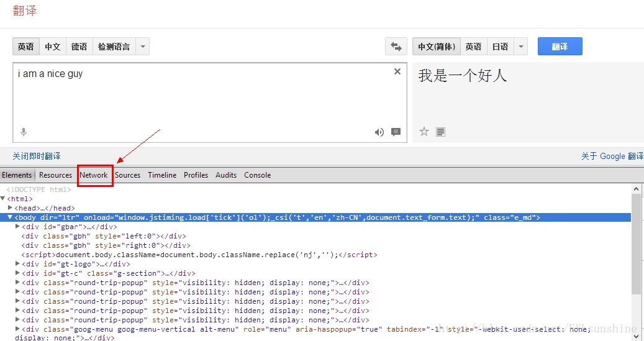Screen dimensions: 644x341
Task: Select 中文 as source language
Action: point(53,47)
